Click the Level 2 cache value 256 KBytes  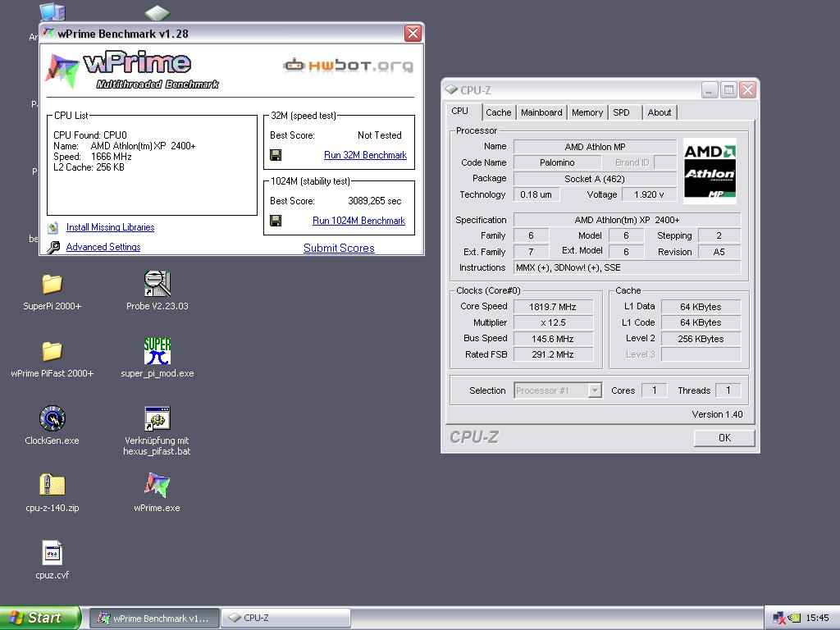point(701,339)
